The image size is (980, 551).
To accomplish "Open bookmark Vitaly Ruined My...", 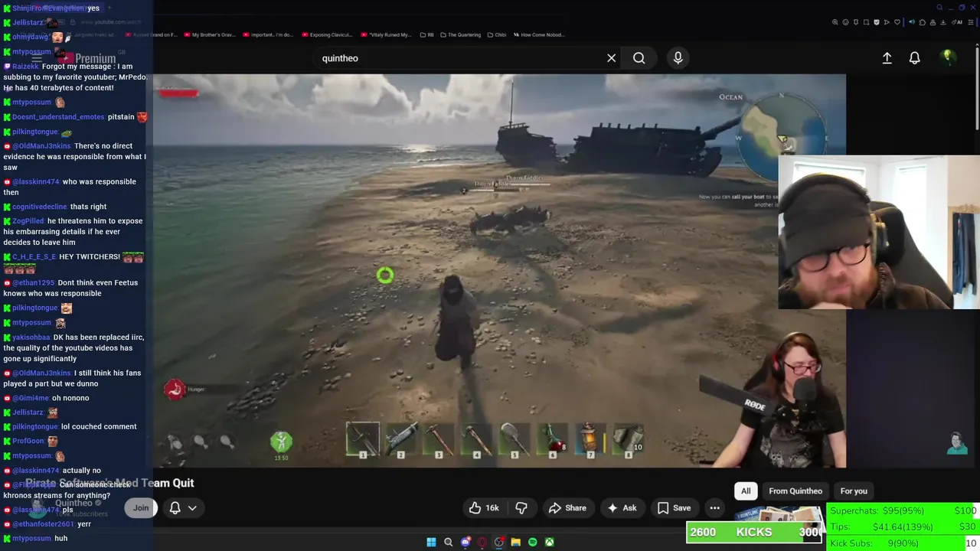I will (386, 34).
